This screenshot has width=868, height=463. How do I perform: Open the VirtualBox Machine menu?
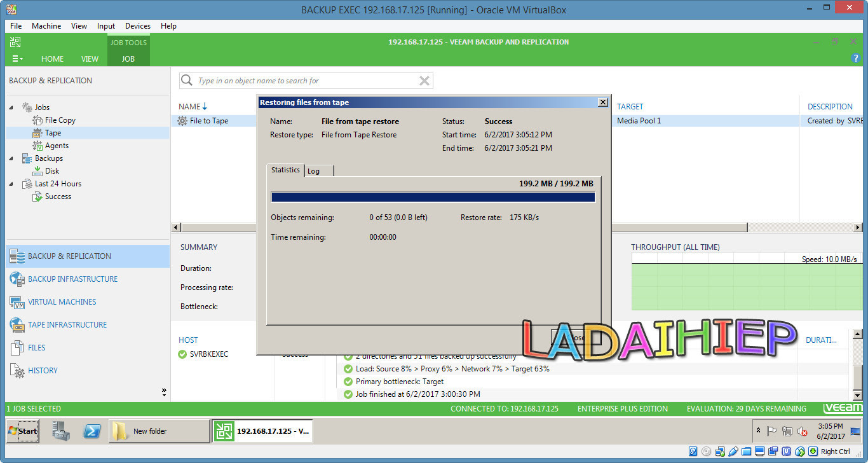[46, 26]
